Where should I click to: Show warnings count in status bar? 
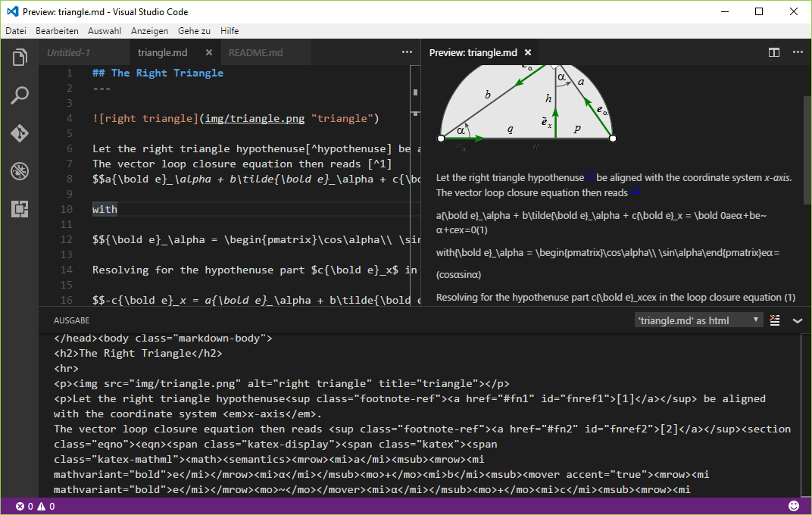46,506
